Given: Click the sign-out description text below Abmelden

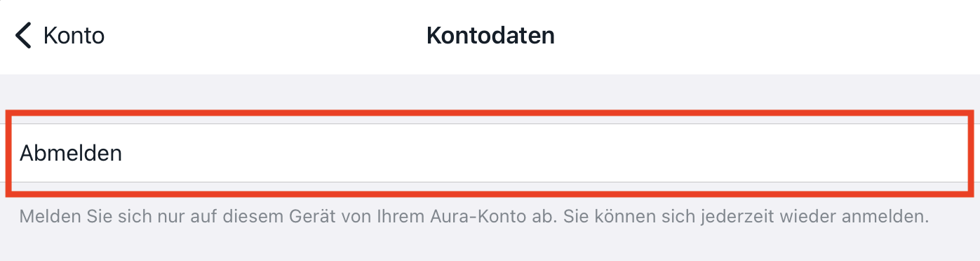Looking at the screenshot, I should coord(474,215).
